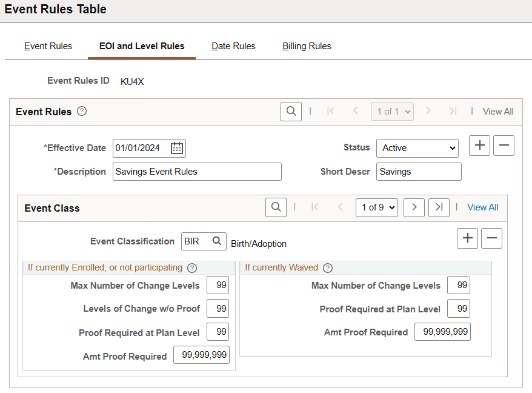Click the lookup icon next to Event Classification BIR
532x393 pixels.
point(217,241)
